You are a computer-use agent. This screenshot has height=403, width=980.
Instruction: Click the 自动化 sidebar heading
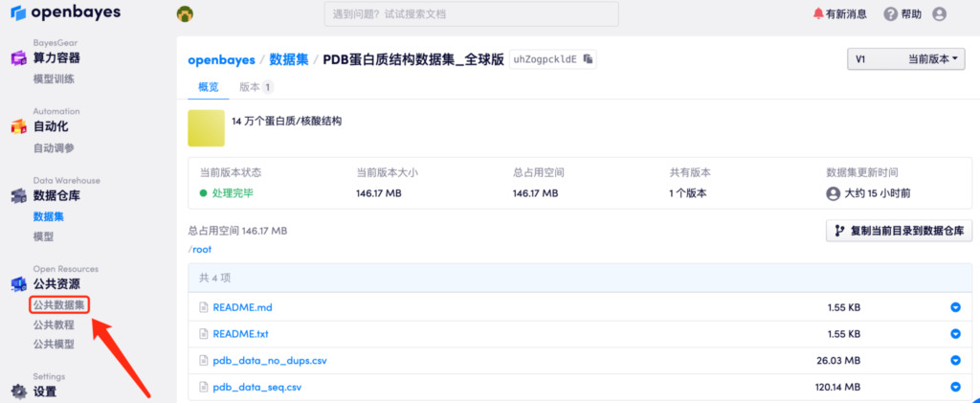click(x=51, y=126)
